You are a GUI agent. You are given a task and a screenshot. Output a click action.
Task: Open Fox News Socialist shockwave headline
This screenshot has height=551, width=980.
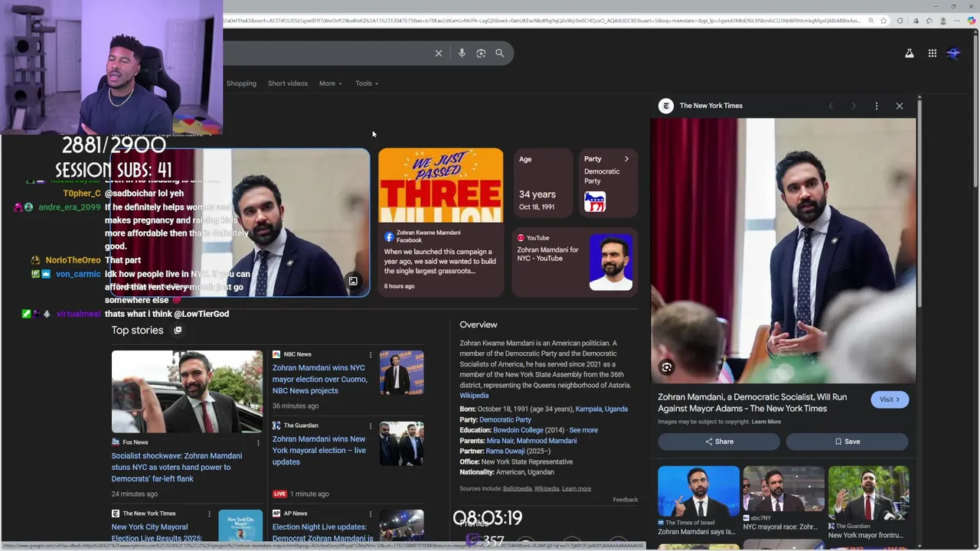click(x=177, y=467)
